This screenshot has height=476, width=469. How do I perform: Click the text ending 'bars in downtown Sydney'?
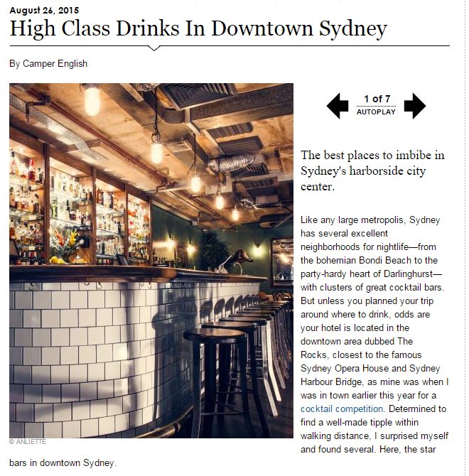click(x=63, y=463)
